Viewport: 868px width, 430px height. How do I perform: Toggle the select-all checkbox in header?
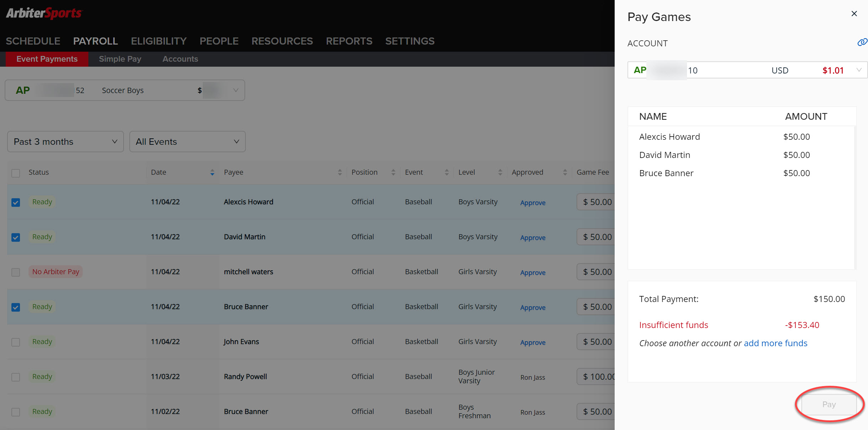coord(16,173)
